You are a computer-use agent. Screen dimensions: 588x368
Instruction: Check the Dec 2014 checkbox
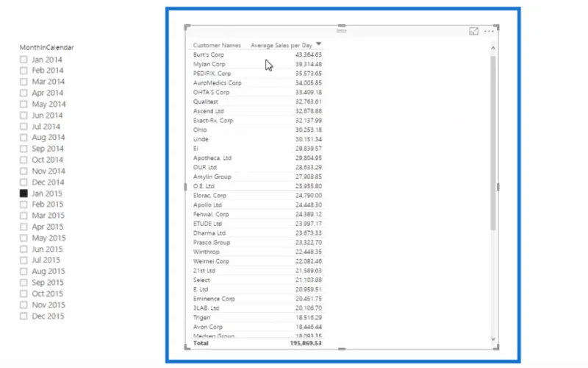(24, 182)
